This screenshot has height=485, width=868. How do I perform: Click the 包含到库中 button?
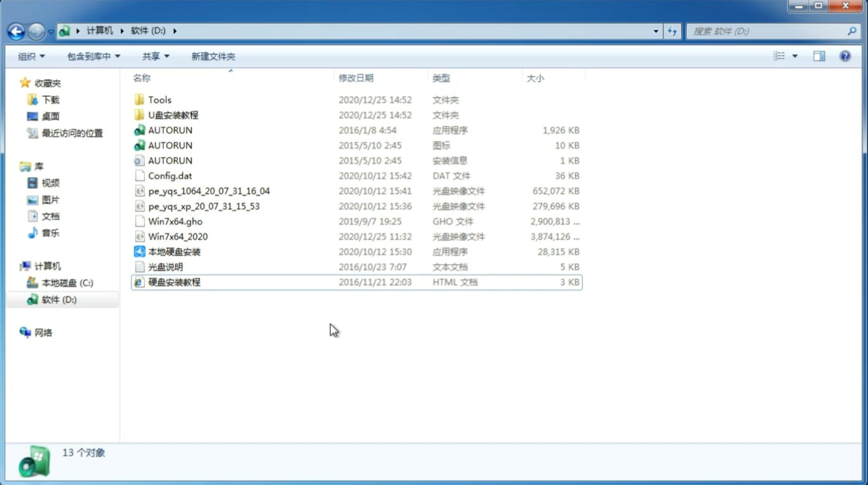[x=92, y=56]
